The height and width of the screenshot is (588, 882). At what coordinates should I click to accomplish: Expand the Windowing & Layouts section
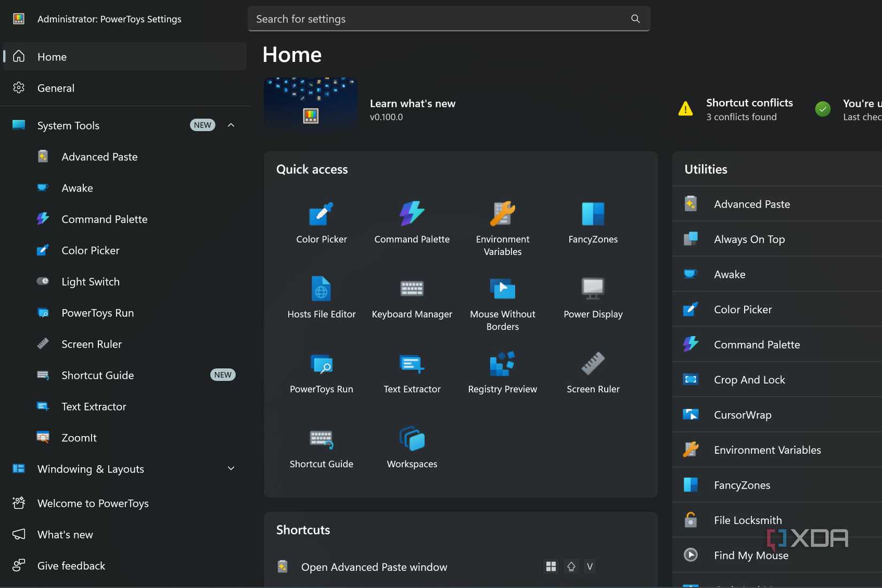tap(231, 468)
